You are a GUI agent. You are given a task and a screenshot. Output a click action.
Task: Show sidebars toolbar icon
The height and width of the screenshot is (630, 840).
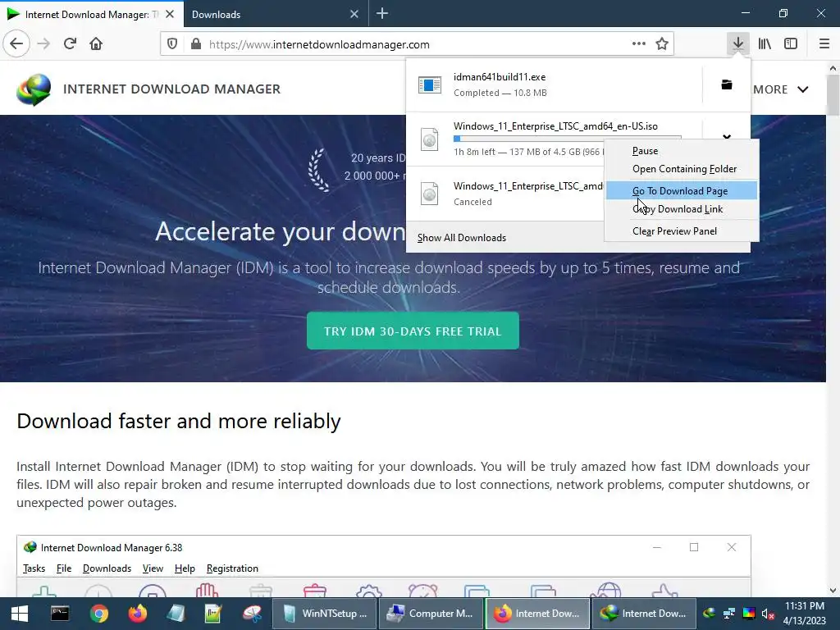(x=791, y=43)
